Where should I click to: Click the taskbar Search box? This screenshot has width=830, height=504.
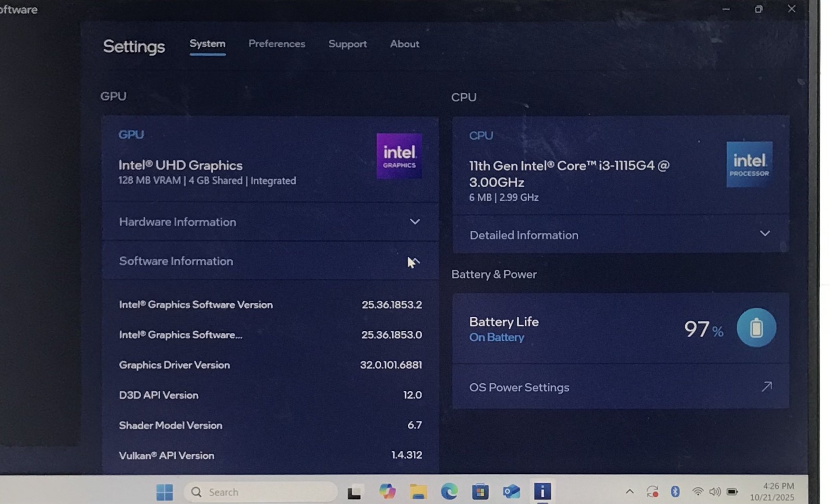coord(260,492)
